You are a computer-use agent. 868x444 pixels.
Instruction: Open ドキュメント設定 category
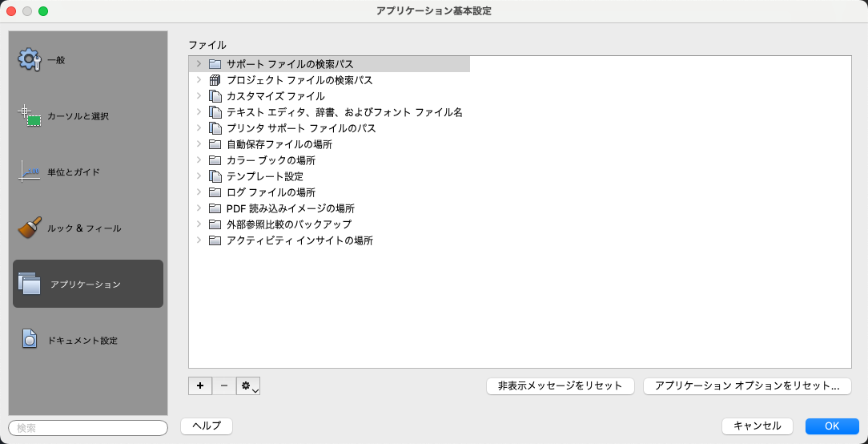(x=88, y=340)
